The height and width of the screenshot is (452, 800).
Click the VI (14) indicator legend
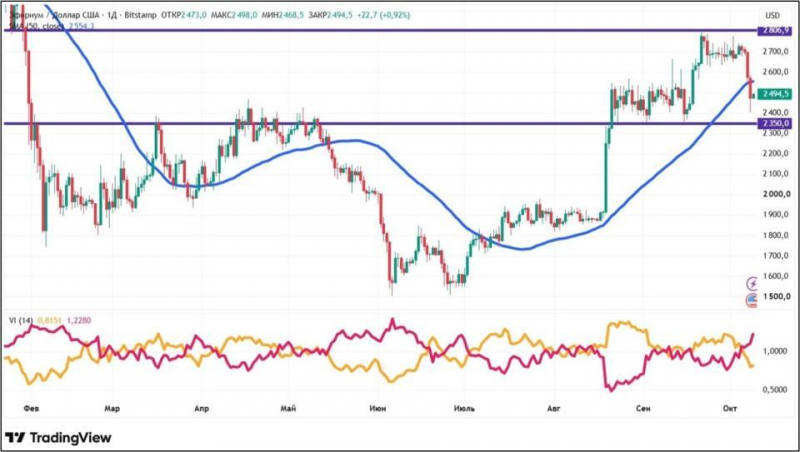20,320
